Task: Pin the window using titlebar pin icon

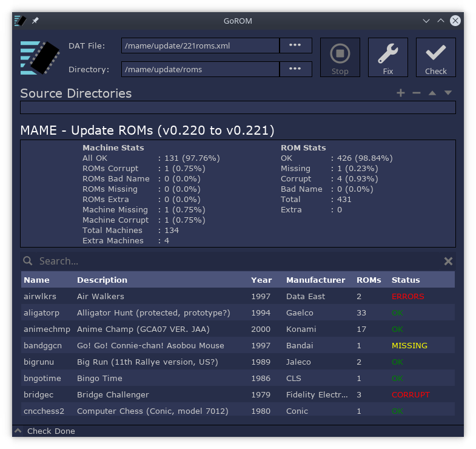Action: [x=35, y=21]
